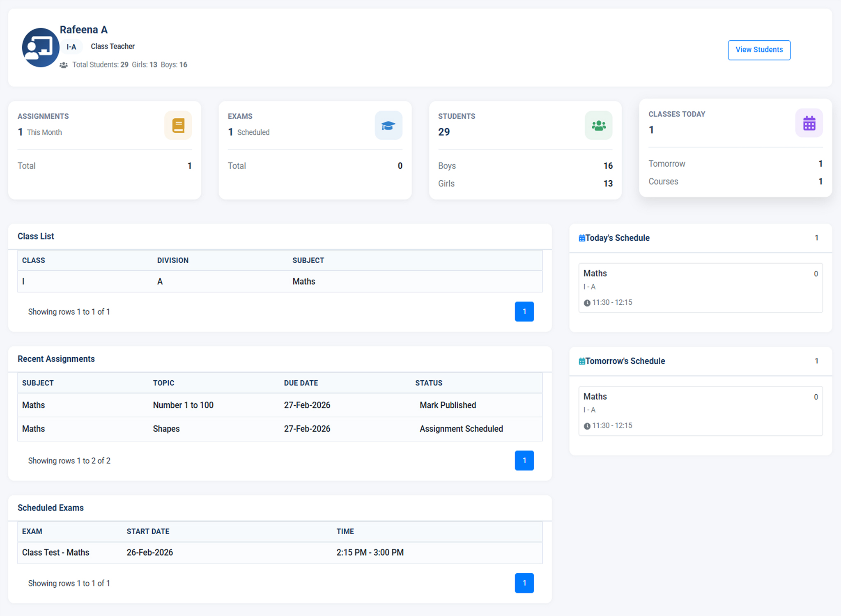Open Today's Maths schedule card
The width and height of the screenshot is (841, 616).
coord(700,287)
